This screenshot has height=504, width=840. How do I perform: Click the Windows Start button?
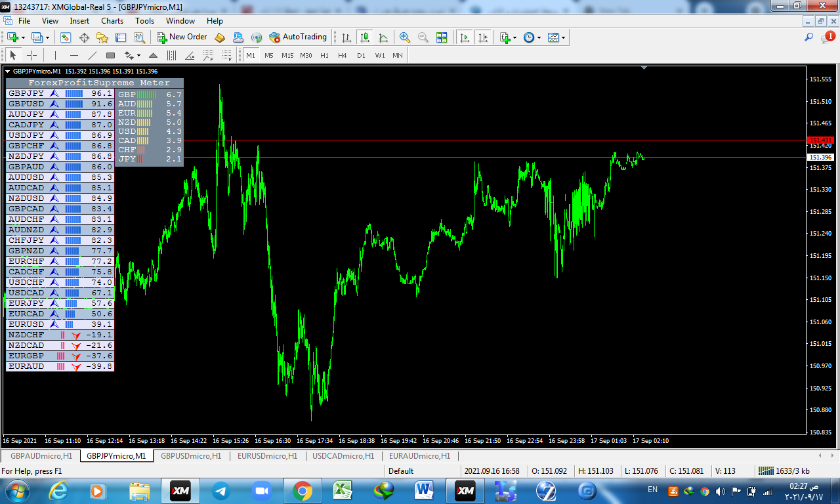click(16, 490)
